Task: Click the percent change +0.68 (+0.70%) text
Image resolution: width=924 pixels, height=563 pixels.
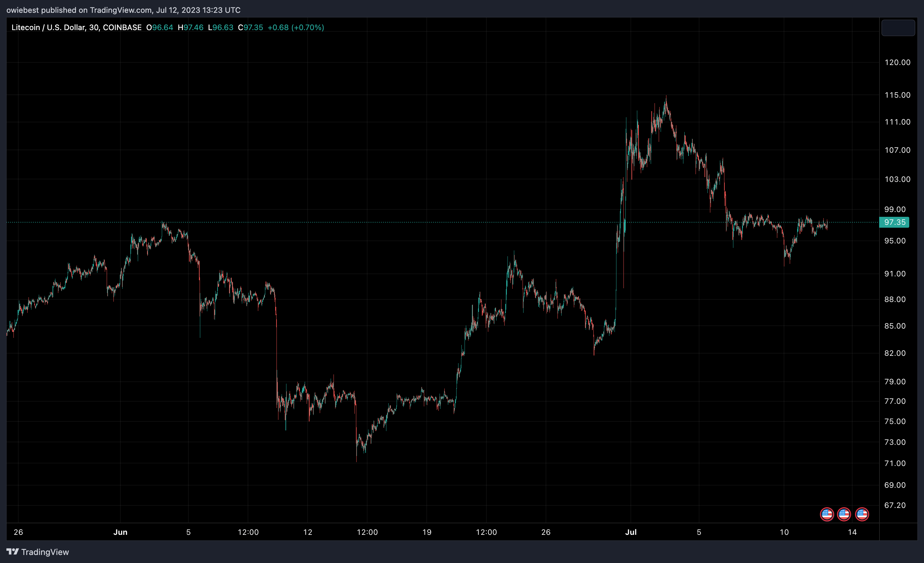Action: click(295, 27)
